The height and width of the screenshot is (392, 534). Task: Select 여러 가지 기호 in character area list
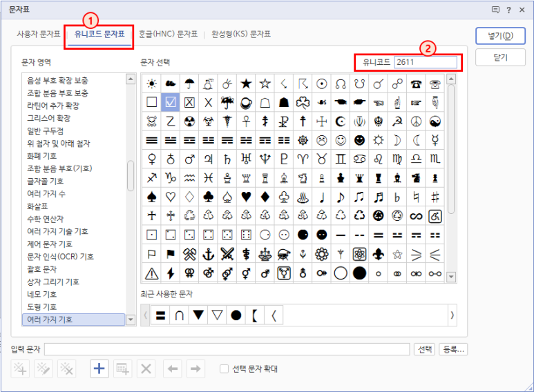(73, 320)
